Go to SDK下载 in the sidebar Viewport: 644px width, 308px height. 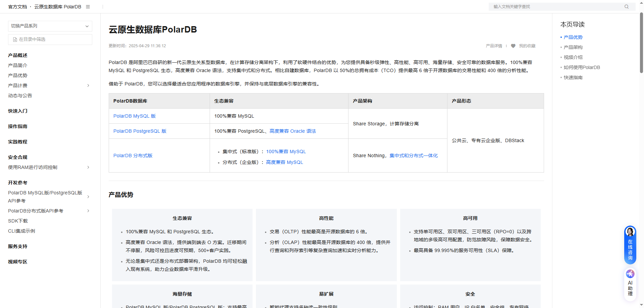point(18,221)
